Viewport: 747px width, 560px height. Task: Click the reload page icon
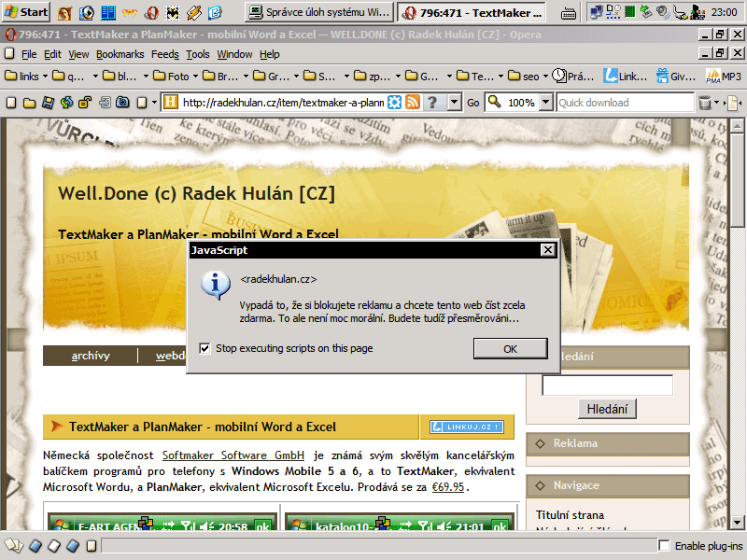coord(66,103)
